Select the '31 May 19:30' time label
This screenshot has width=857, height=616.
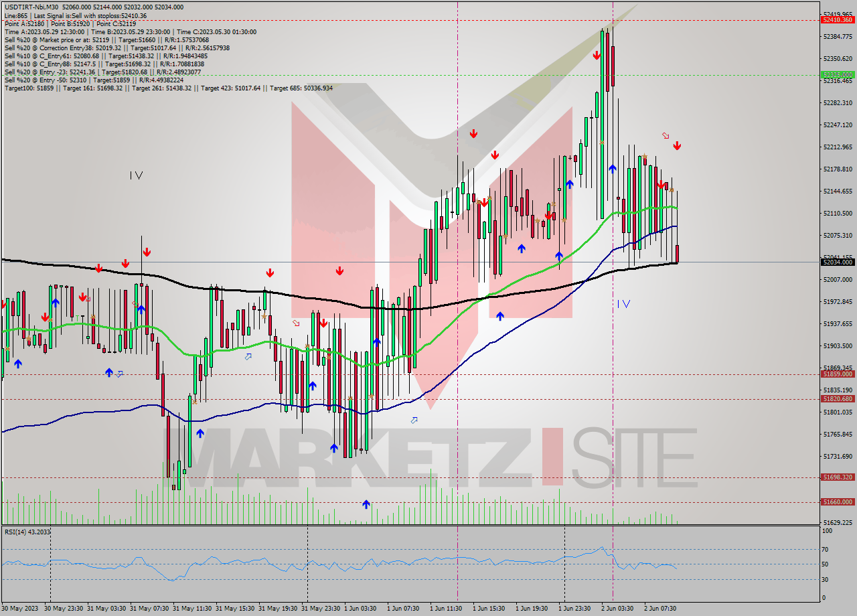pos(278,608)
